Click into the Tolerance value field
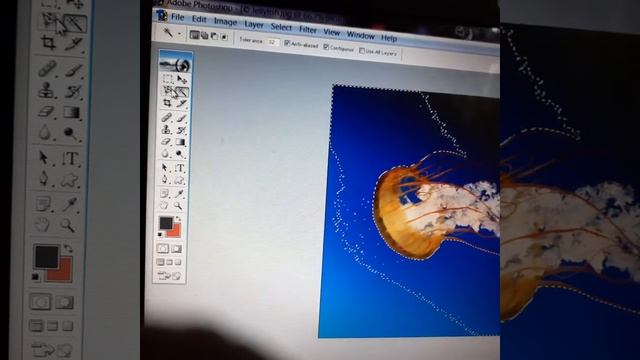The height and width of the screenshot is (360, 640). (x=273, y=42)
